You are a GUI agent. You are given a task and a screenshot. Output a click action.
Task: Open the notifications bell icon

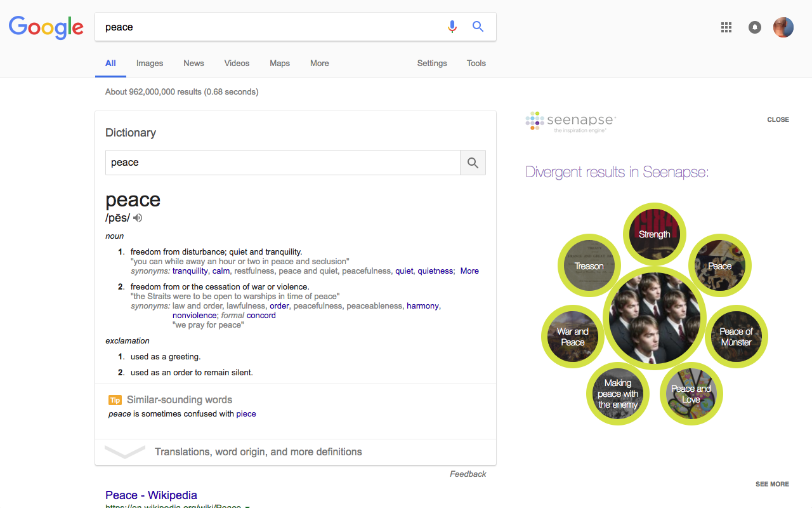tap(754, 27)
